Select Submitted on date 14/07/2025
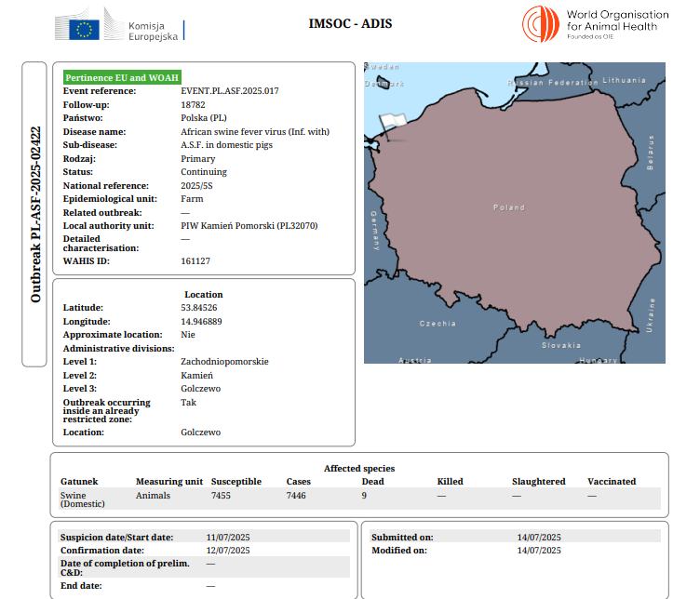This screenshot has width=700, height=599. (539, 538)
